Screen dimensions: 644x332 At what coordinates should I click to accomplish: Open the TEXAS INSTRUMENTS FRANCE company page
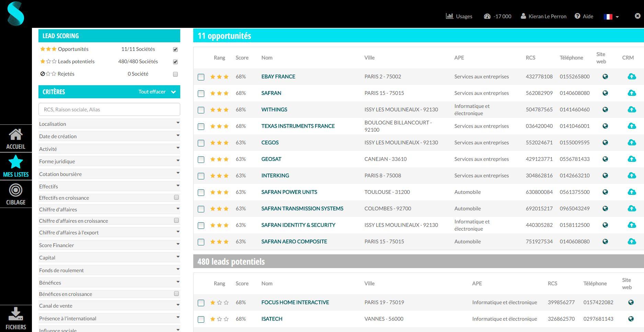point(298,126)
